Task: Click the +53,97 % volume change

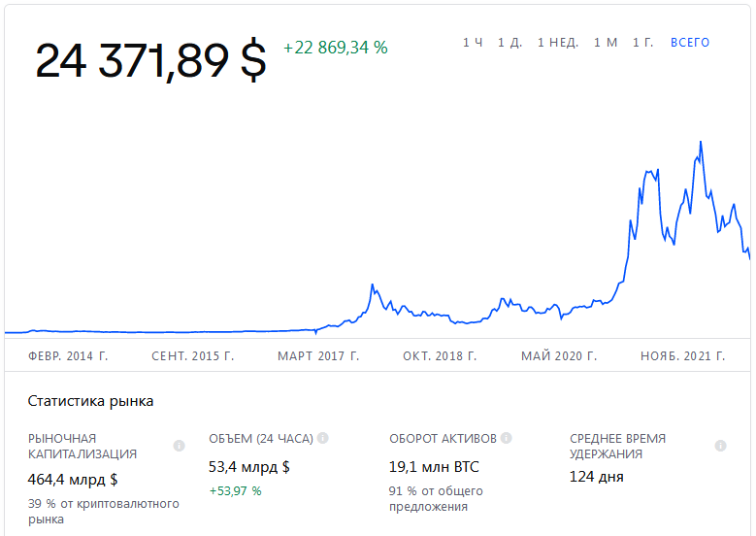Action: (x=235, y=491)
